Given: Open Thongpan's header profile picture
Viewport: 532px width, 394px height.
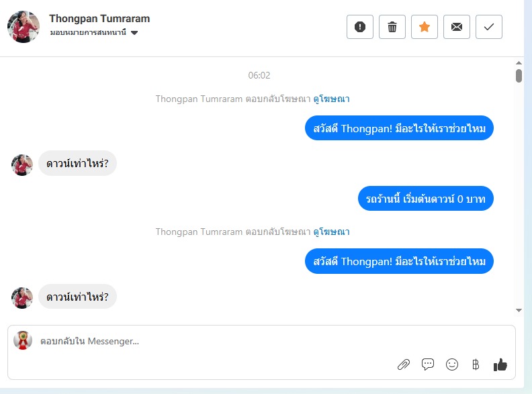Looking at the screenshot, I should click(24, 27).
